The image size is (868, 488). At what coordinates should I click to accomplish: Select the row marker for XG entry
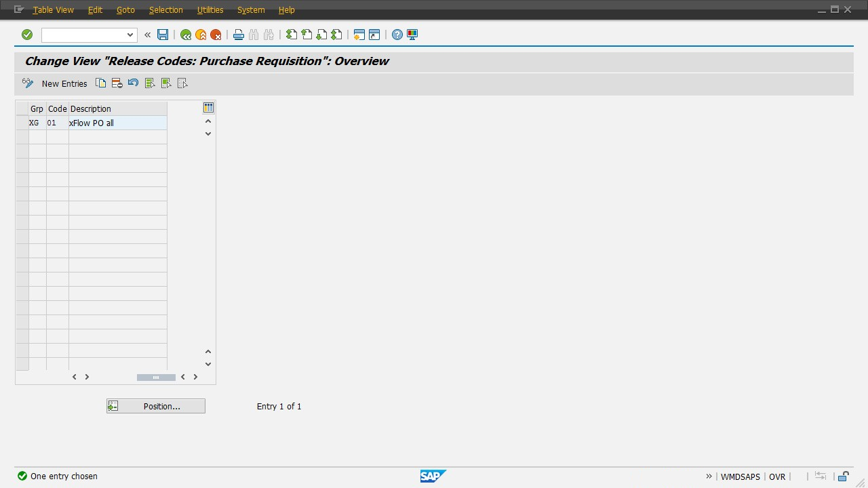click(x=22, y=123)
